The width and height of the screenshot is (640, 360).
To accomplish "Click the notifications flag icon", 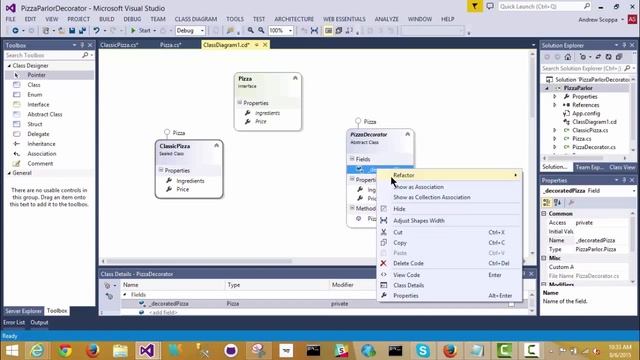I will (475, 7).
